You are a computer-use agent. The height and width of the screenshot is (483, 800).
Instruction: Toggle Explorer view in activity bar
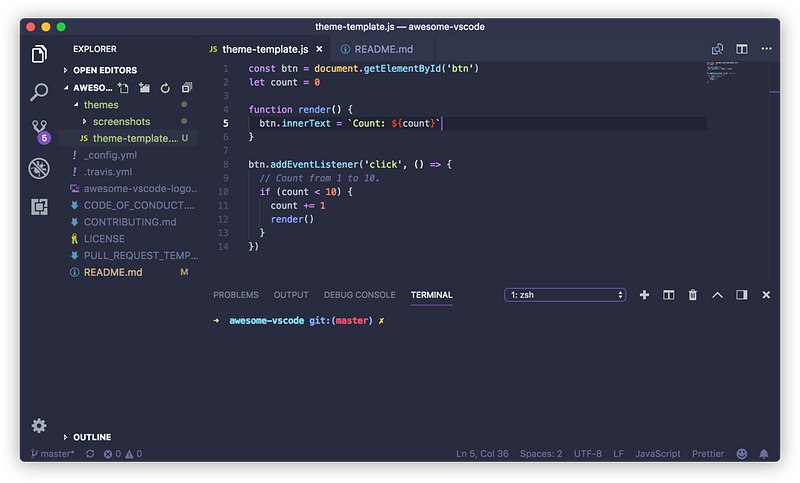(x=39, y=54)
